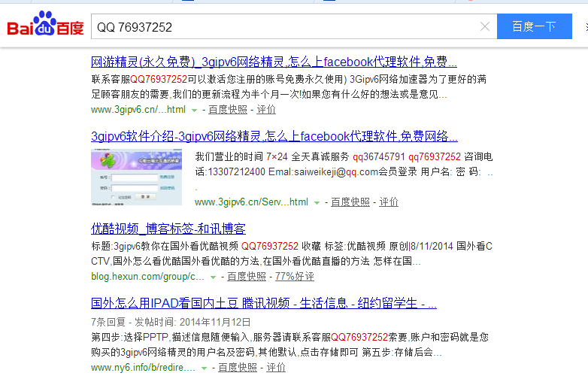Click 评价 for the 网游精灵 result
The width and height of the screenshot is (588, 379).
pos(266,110)
